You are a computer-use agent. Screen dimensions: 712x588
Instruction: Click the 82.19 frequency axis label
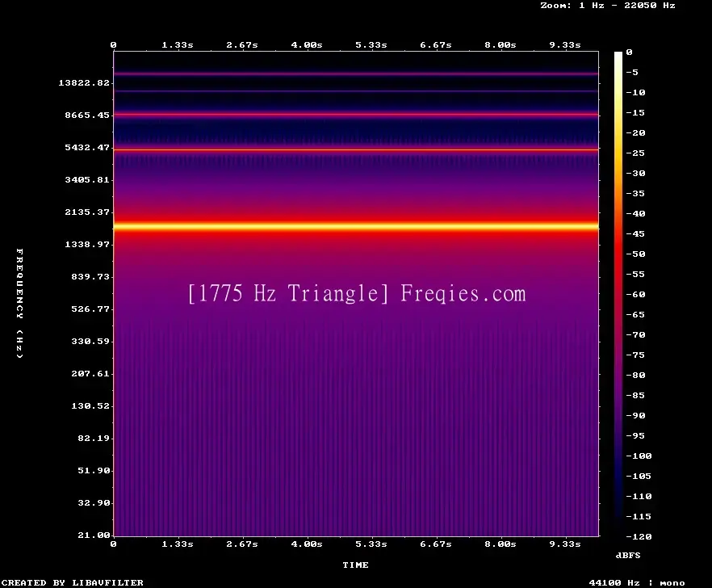(x=94, y=438)
